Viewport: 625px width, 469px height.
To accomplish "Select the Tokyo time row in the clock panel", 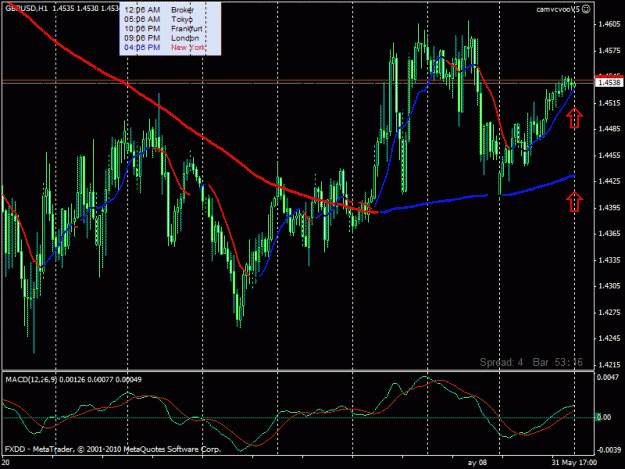I will tap(159, 19).
